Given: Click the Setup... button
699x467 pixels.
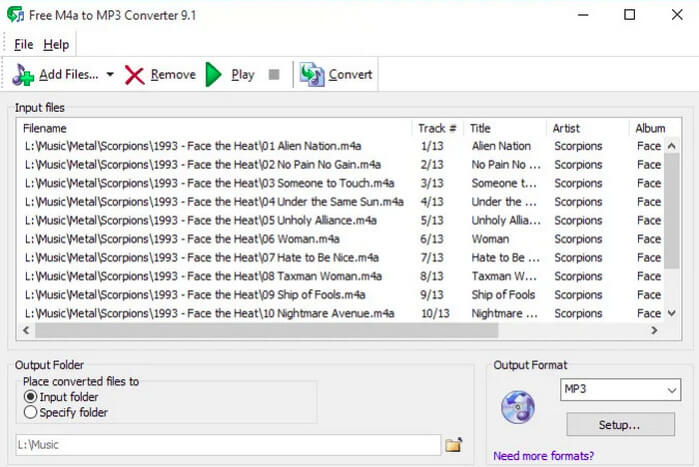Looking at the screenshot, I should (x=619, y=425).
